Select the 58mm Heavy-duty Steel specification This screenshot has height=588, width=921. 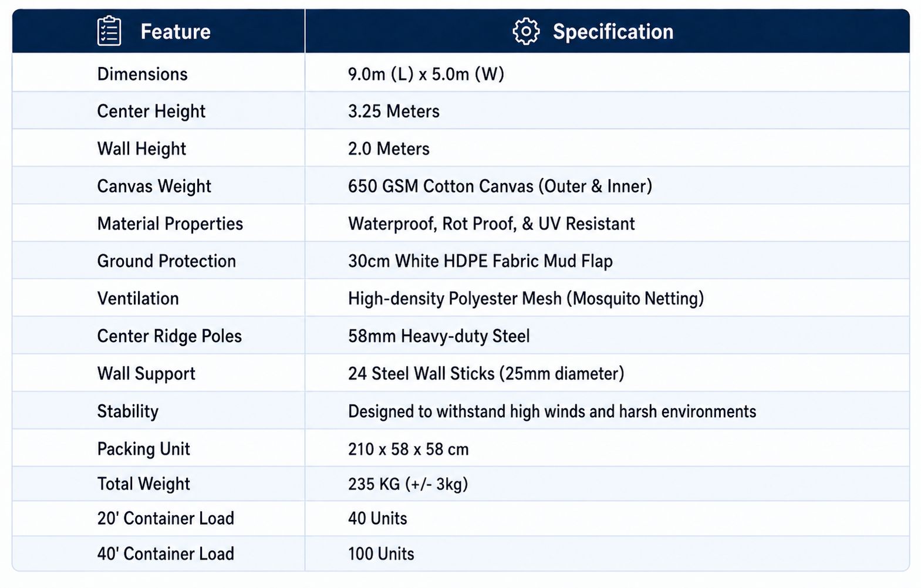(x=438, y=336)
